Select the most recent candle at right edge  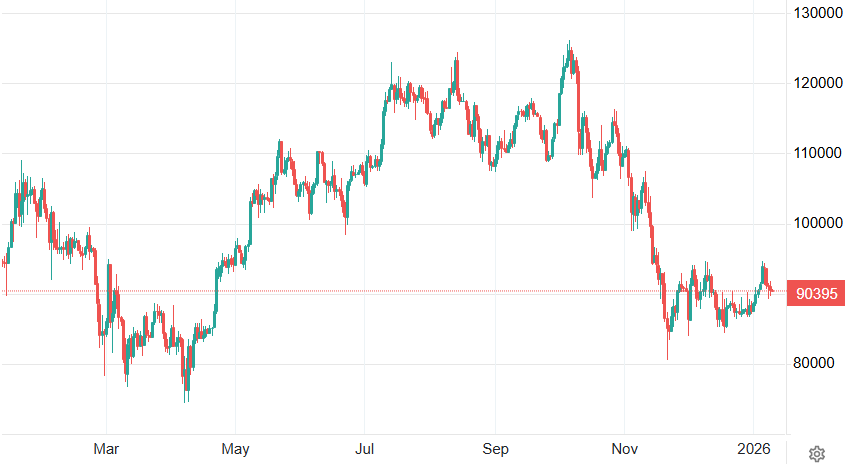pyautogui.click(x=771, y=291)
